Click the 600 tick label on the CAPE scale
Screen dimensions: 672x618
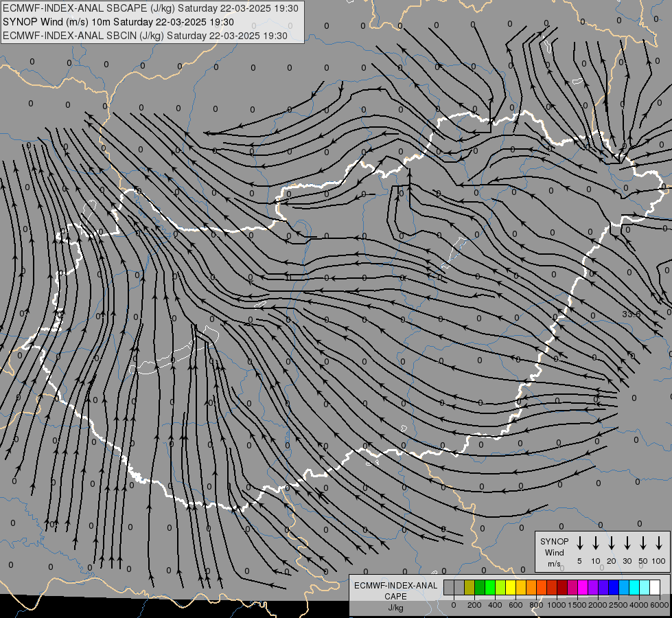click(x=515, y=605)
